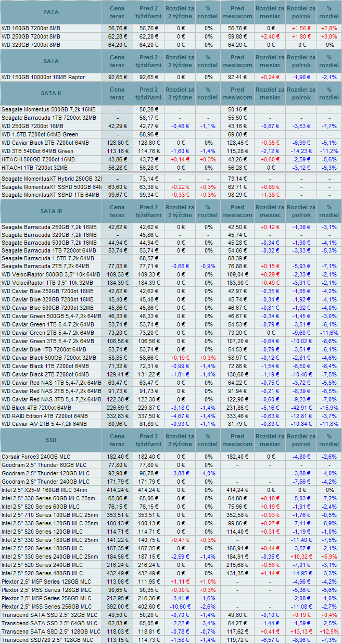Screen dimensions: 342x644
Task: Click the +1,11 € two-week difference
Action: tap(181, 582)
